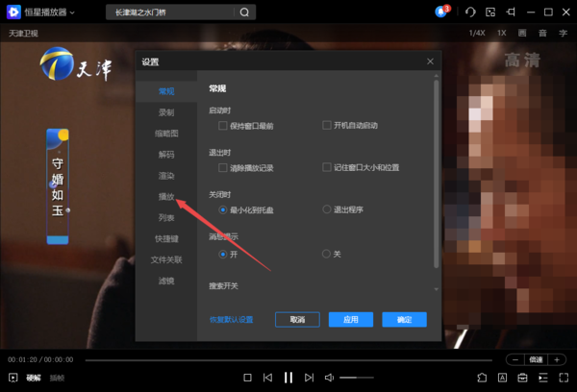Adjust the volume slider
Screen dimensions: 577x392
(356, 378)
